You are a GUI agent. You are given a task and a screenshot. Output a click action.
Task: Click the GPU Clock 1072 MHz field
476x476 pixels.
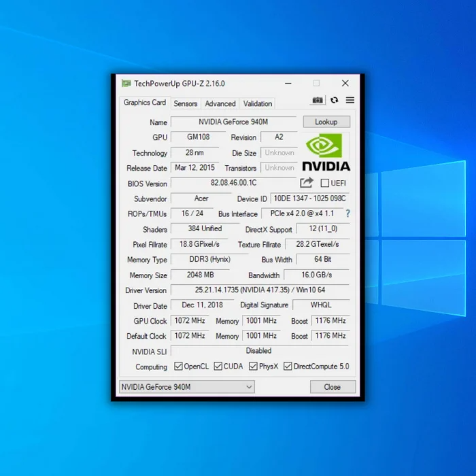[x=190, y=320]
